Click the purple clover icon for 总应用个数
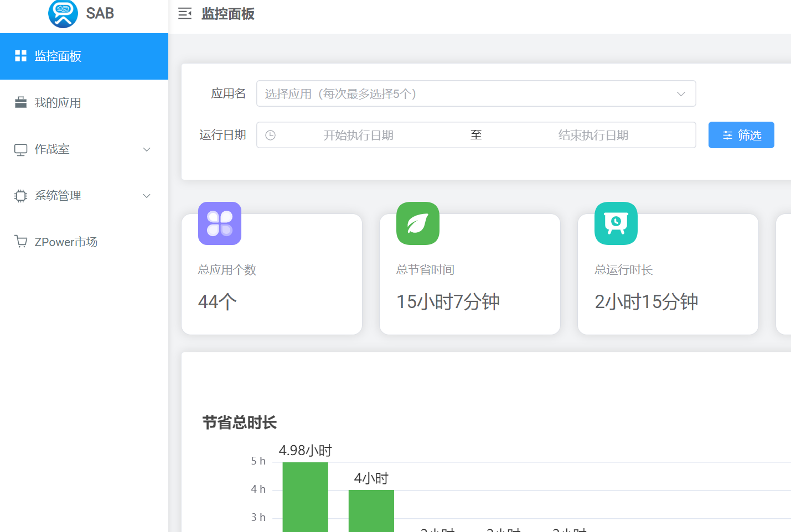This screenshot has height=532, width=791. click(x=220, y=223)
